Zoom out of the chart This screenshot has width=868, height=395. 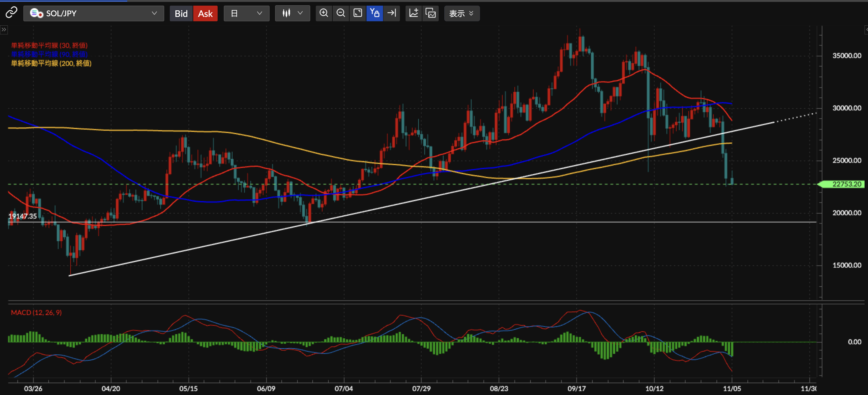(x=341, y=13)
